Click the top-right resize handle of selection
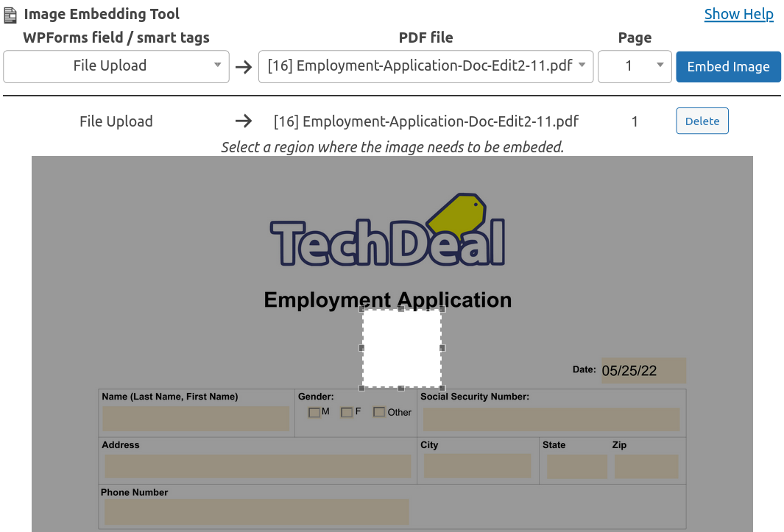784x532 pixels. click(442, 310)
